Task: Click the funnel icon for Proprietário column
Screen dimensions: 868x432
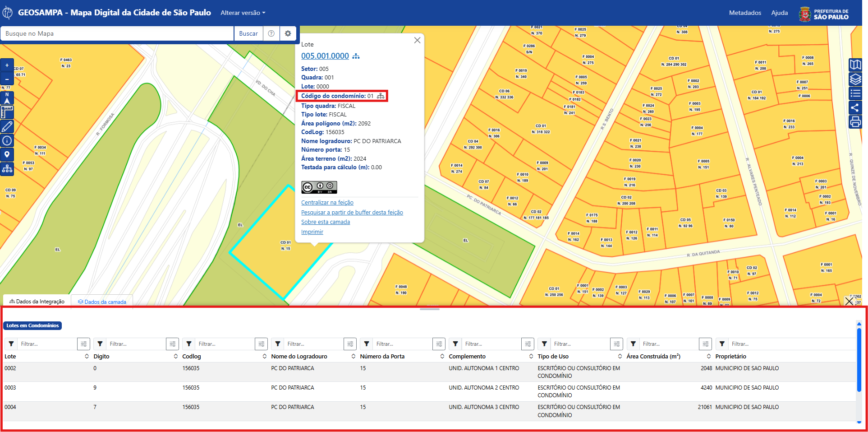Action: [722, 344]
